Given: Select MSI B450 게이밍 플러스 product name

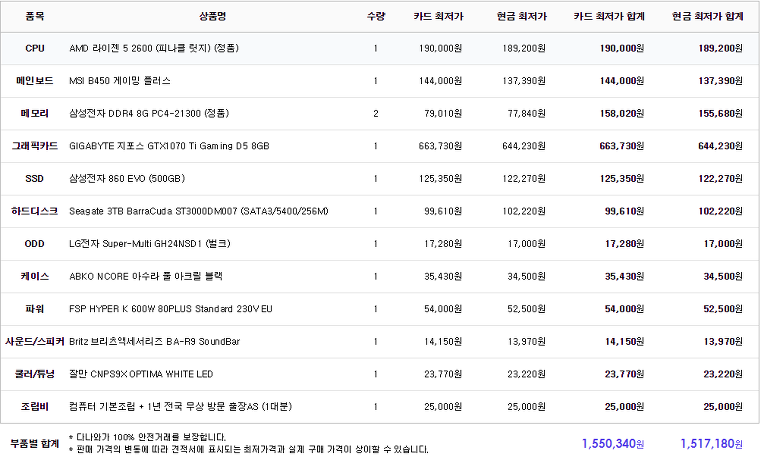Looking at the screenshot, I should (120, 81).
